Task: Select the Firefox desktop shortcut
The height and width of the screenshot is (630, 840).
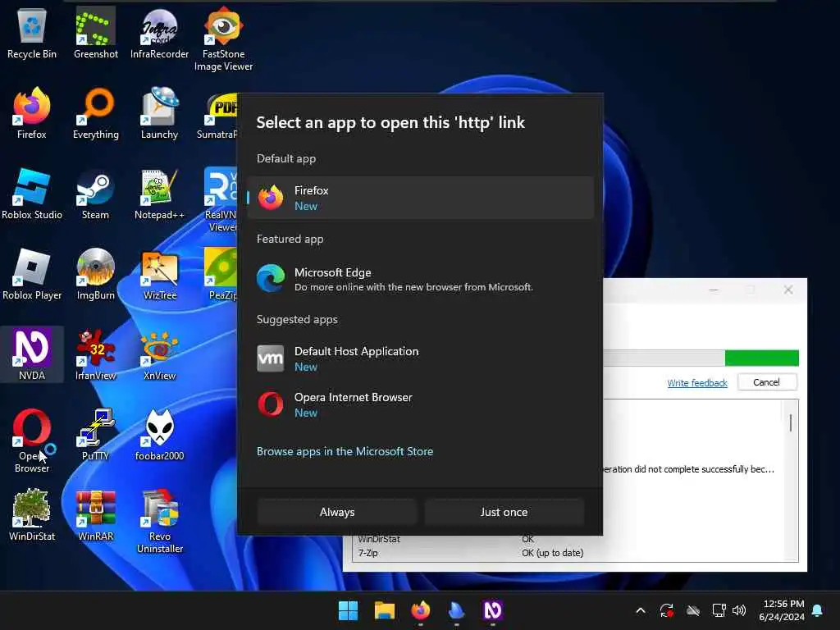Action: point(32,113)
